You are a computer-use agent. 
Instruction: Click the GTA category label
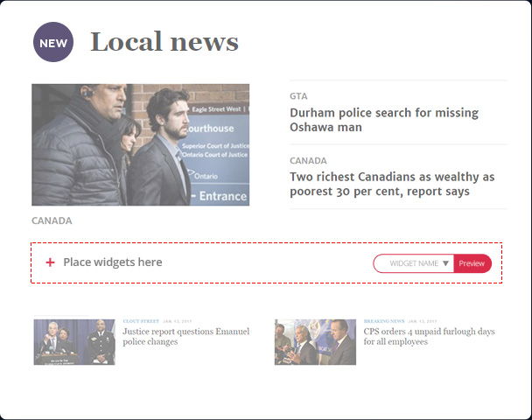[298, 96]
